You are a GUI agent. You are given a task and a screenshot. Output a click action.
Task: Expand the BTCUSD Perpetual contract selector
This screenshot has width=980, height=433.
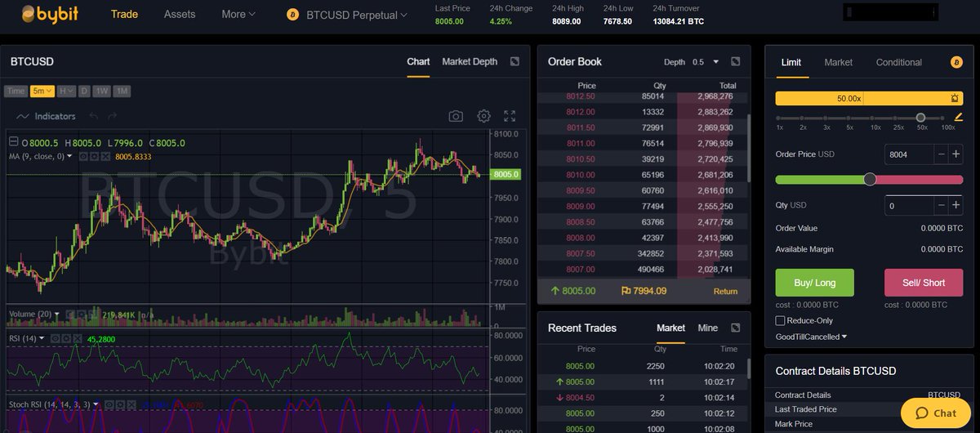348,15
